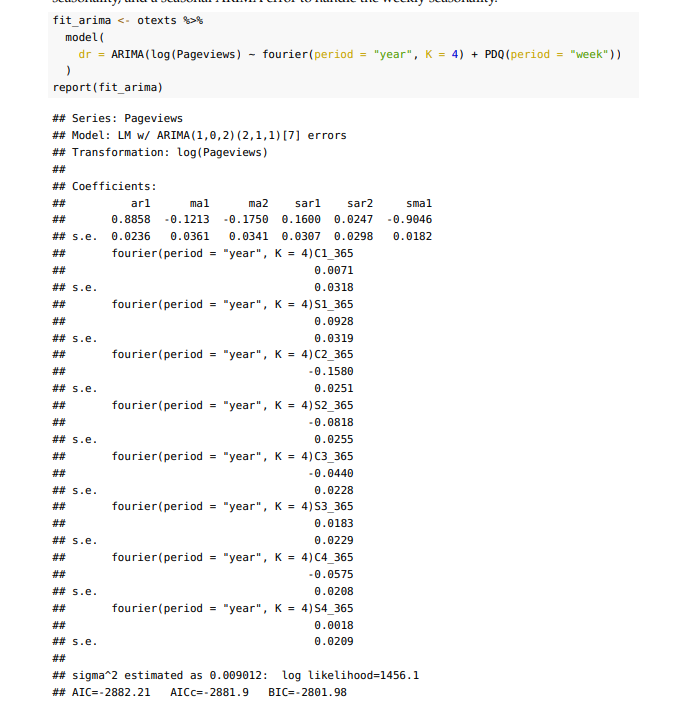Screen dimensions: 686x707
Task: Click the S4_365 coefficient value 0.0018
Action: tap(334, 625)
